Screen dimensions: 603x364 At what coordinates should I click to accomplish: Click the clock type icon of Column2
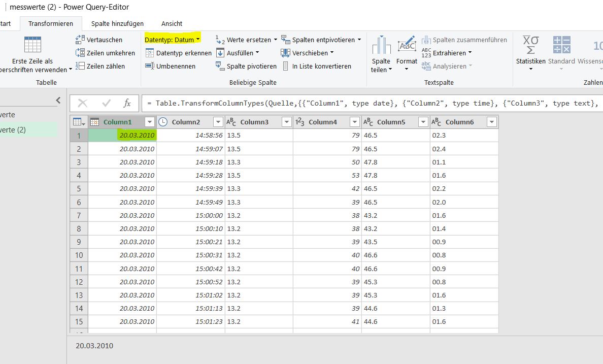(163, 122)
